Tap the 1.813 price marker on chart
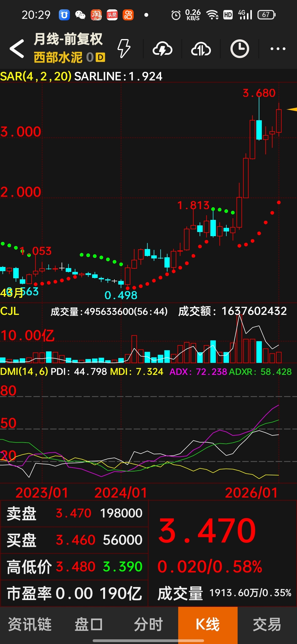This screenshot has height=644, width=297. click(x=193, y=205)
